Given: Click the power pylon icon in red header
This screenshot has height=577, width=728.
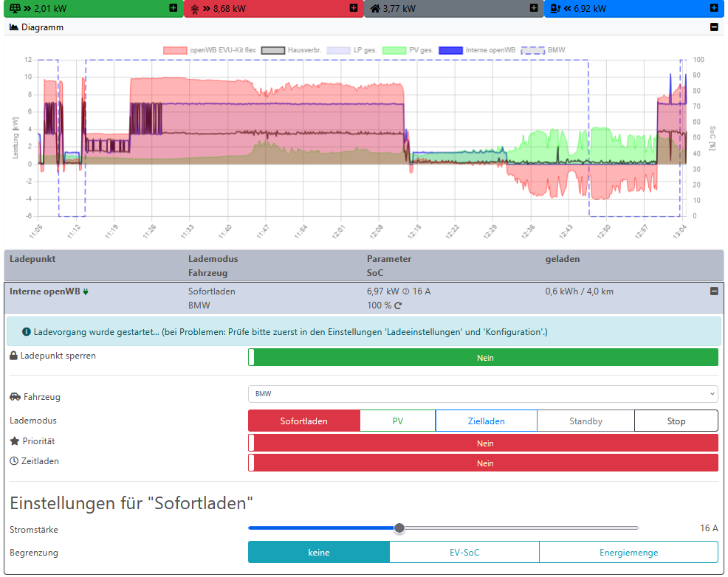Looking at the screenshot, I should tap(195, 9).
